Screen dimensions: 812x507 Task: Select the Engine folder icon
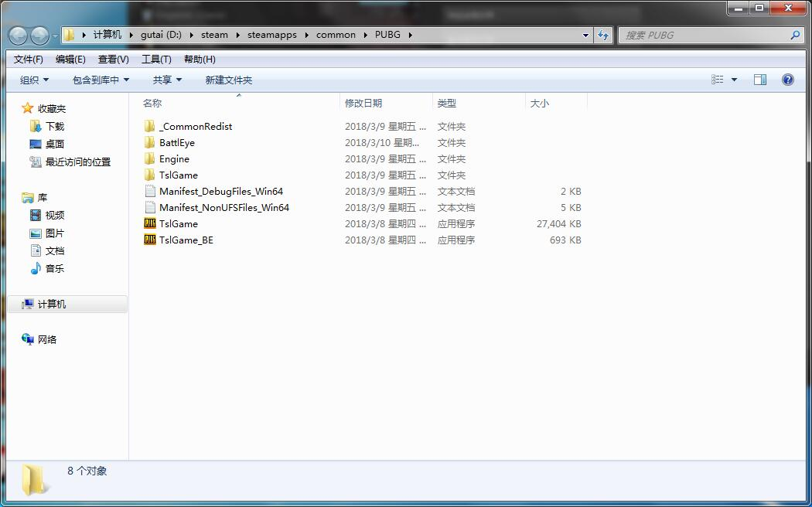150,159
